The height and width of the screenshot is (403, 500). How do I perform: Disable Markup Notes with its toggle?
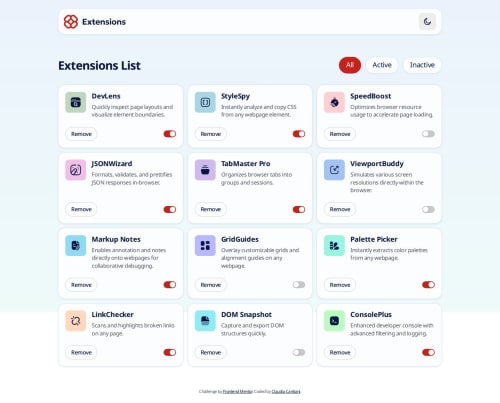[x=170, y=285]
